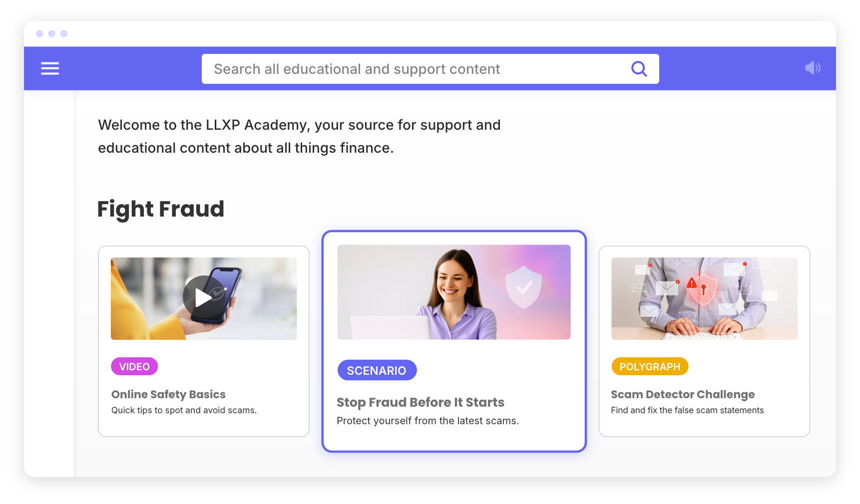The height and width of the screenshot is (504, 860).
Task: Play the Online Safety Basics video
Action: pos(204,298)
